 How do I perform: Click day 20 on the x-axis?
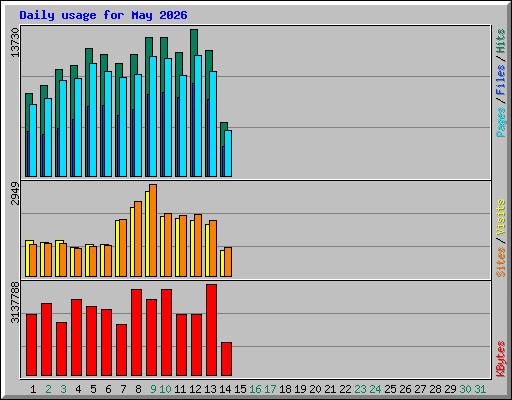[315, 389]
